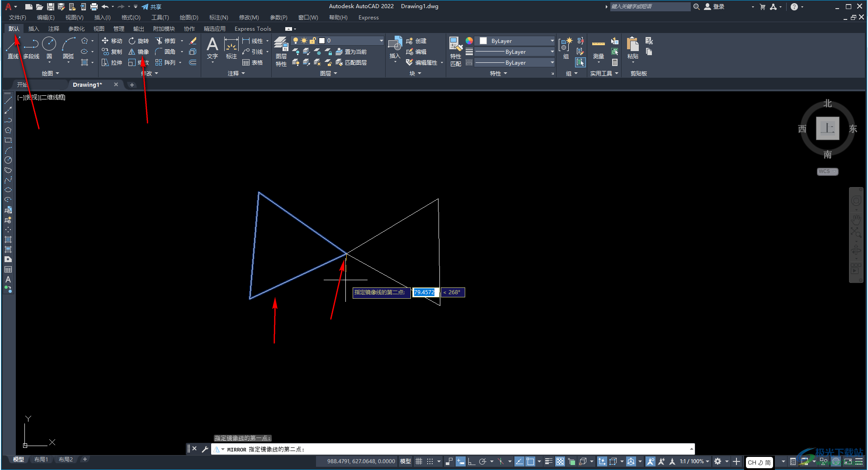This screenshot has width=868, height=470.
Task: Click Insert block (插入) icon
Action: click(395, 48)
